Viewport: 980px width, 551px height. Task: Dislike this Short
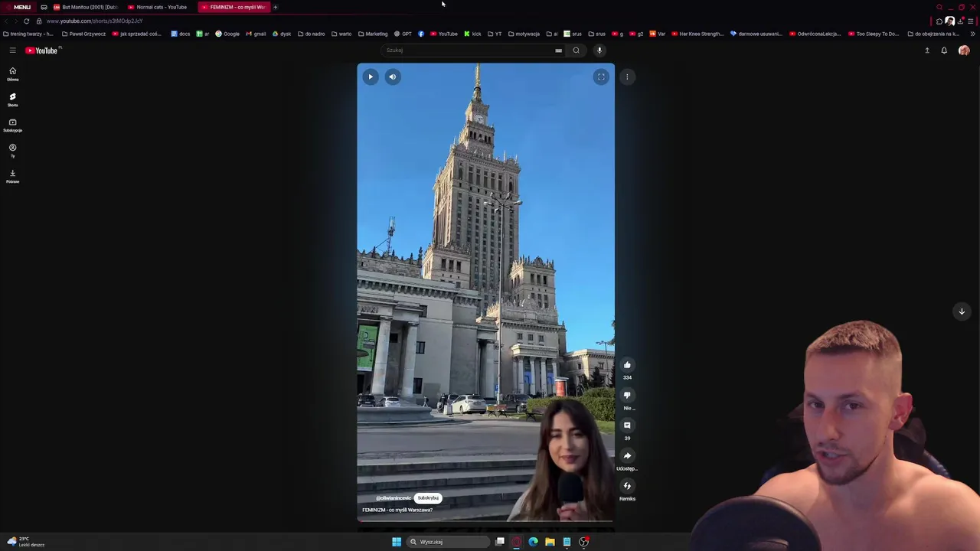click(x=627, y=396)
